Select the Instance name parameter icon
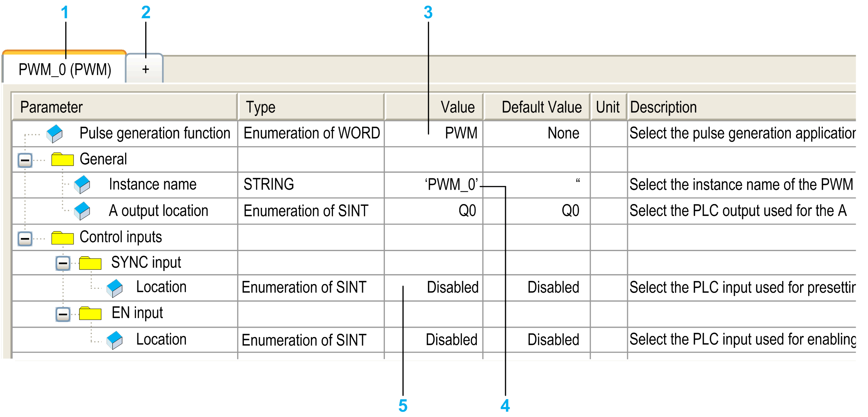Screen dimensions: 868x417 (83, 185)
